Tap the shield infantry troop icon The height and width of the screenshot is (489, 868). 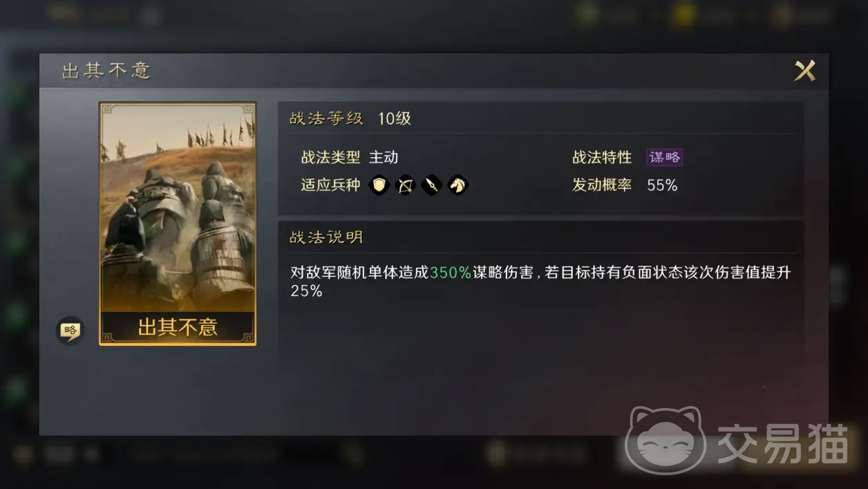pos(379,185)
